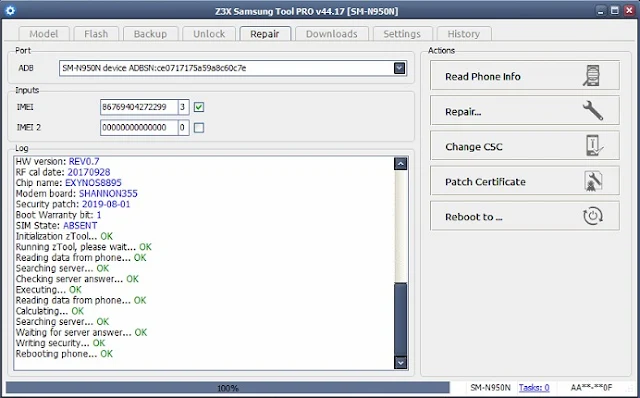Image resolution: width=640 pixels, height=398 pixels.
Task: Click the Reboot power cycle icon
Action: pos(593,216)
